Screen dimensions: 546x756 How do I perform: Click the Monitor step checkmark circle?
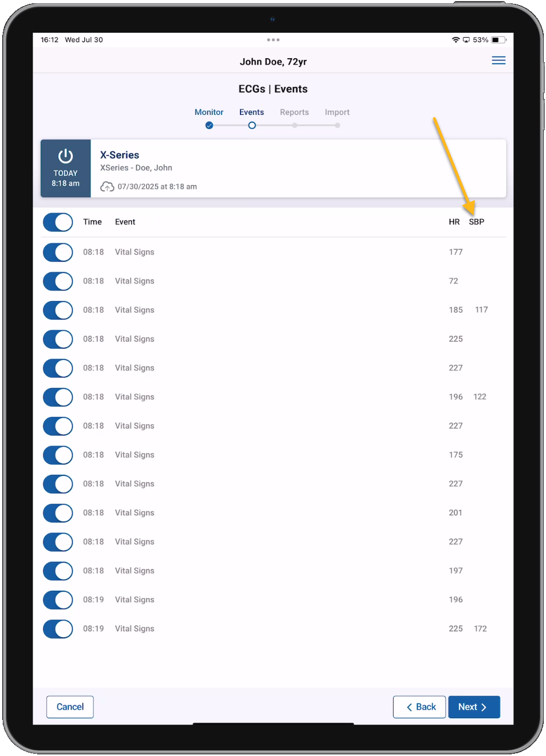click(209, 125)
